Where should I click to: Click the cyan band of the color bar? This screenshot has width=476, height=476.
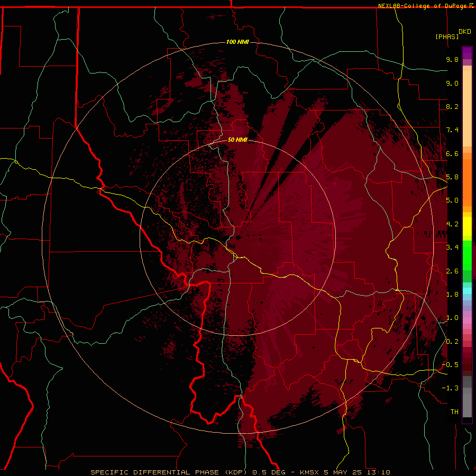coord(467,291)
